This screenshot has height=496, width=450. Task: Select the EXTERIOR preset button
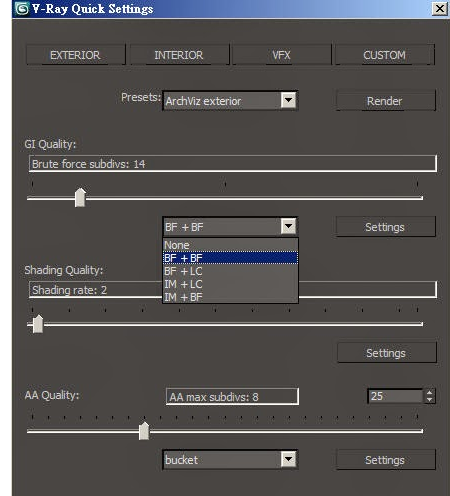[75, 55]
